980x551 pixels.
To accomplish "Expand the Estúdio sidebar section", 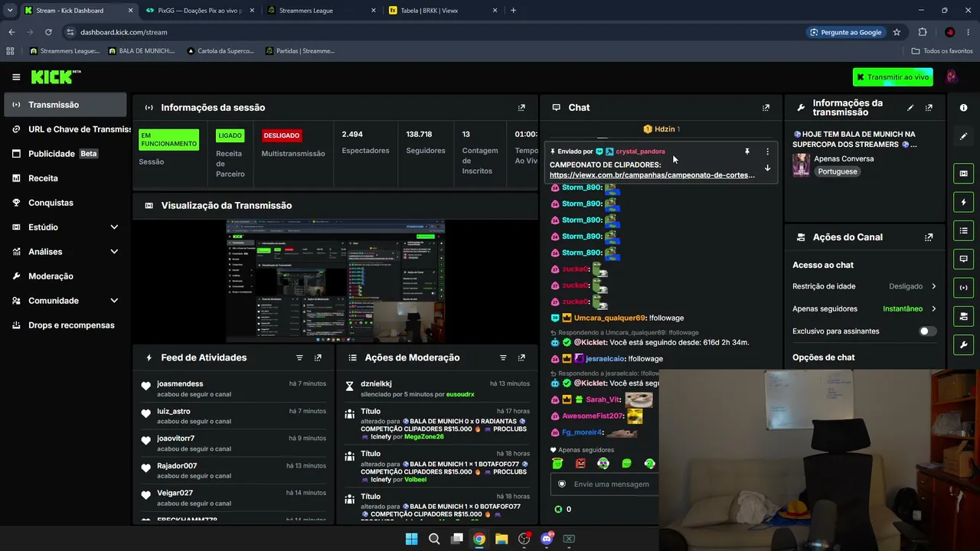I will click(x=65, y=227).
